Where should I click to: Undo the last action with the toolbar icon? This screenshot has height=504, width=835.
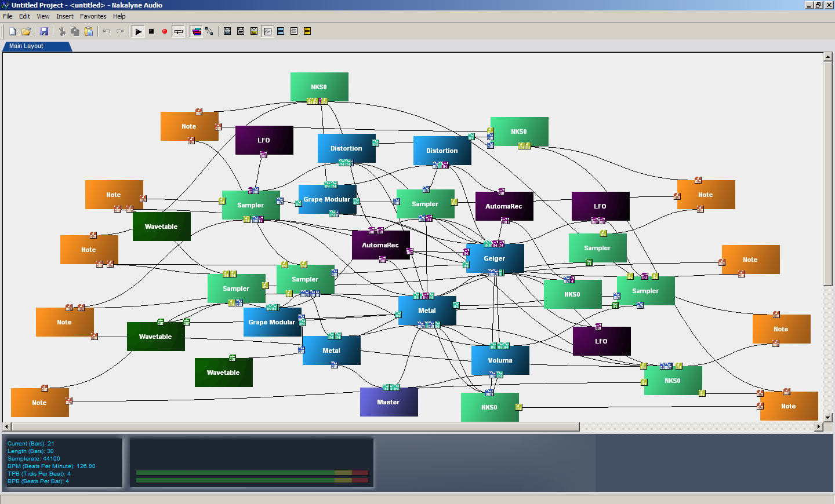tap(107, 31)
